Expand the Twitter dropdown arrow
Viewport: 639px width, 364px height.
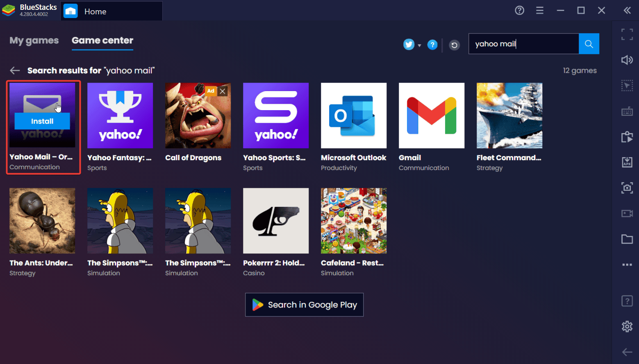click(419, 45)
